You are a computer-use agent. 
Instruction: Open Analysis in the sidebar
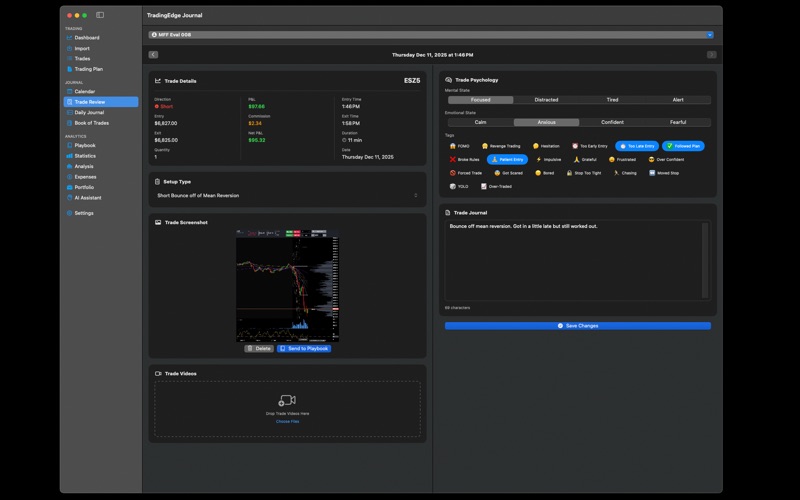(x=101, y=166)
